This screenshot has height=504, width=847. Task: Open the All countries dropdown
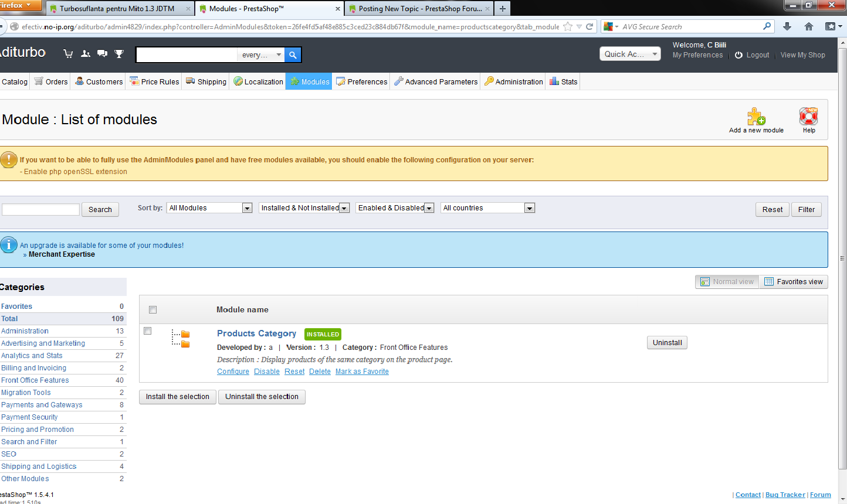pos(488,208)
